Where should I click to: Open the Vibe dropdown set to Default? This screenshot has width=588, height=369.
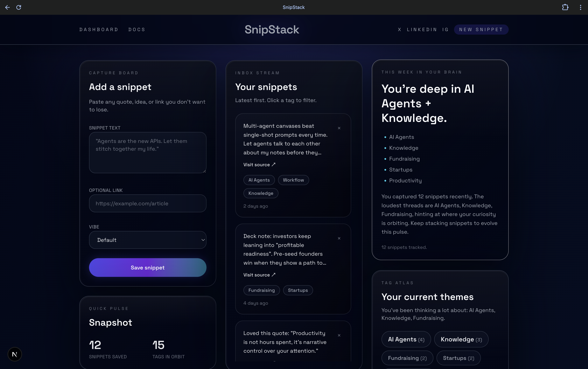148,240
